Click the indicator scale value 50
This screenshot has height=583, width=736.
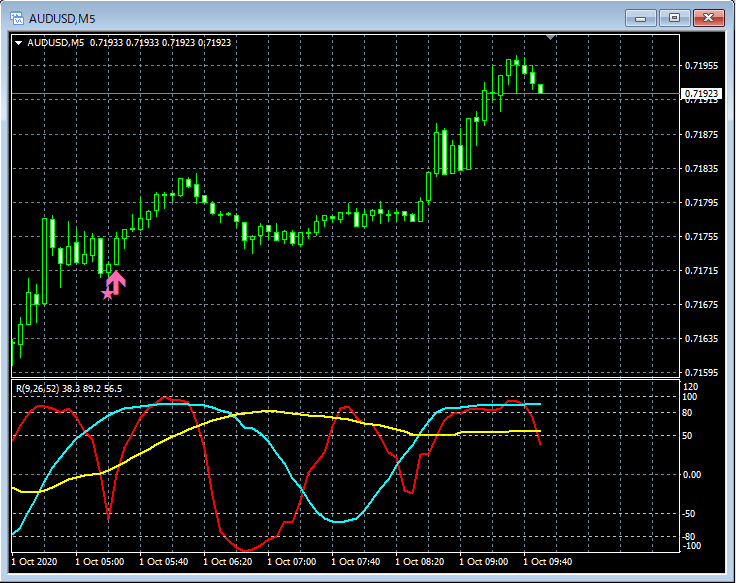tap(687, 436)
